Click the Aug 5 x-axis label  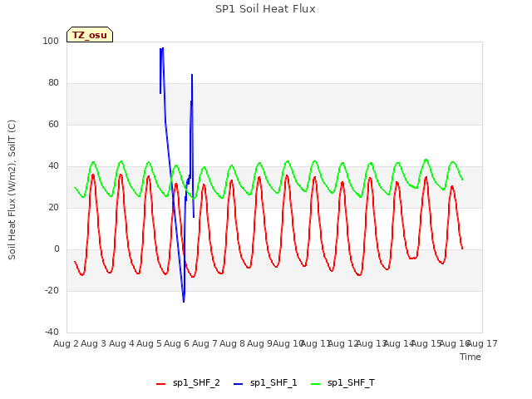click(149, 343)
